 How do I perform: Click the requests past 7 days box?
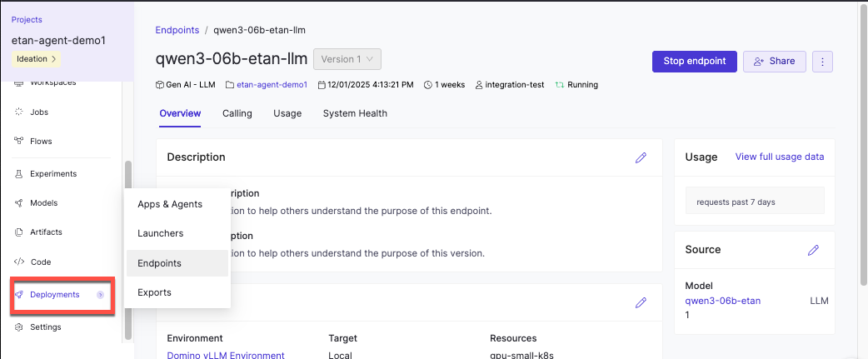click(755, 200)
